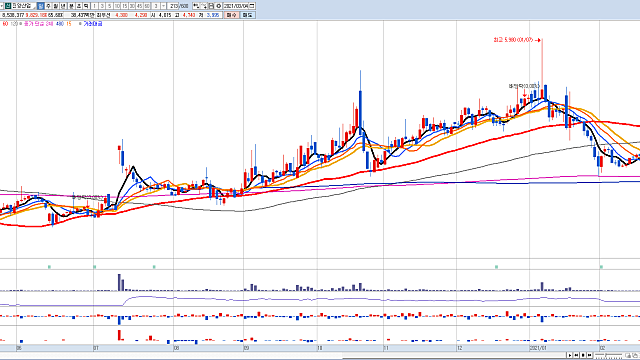Choose the 10 interval button

tap(117, 6)
